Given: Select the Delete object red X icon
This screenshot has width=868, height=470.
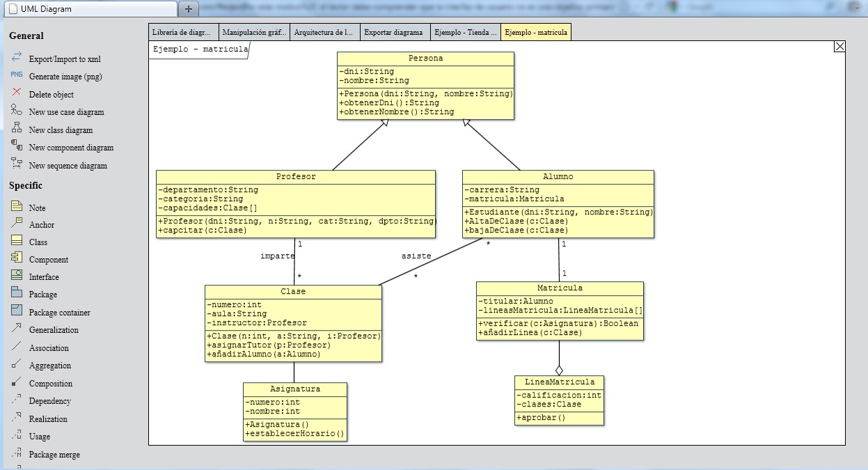Looking at the screenshot, I should (17, 93).
